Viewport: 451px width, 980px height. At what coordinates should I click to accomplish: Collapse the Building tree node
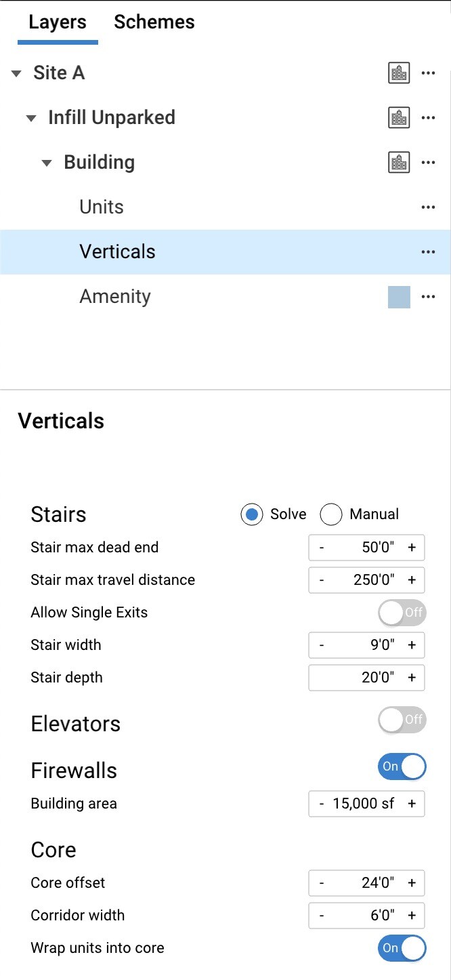[x=47, y=163]
